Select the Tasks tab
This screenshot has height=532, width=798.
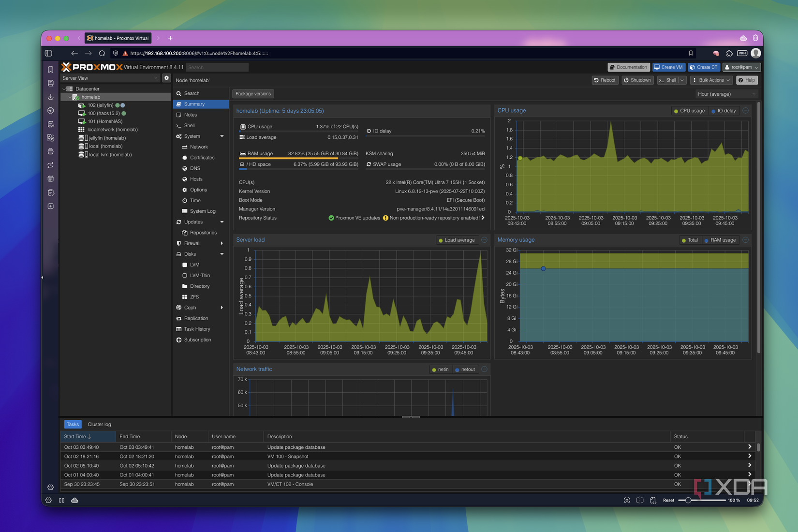[73, 424]
